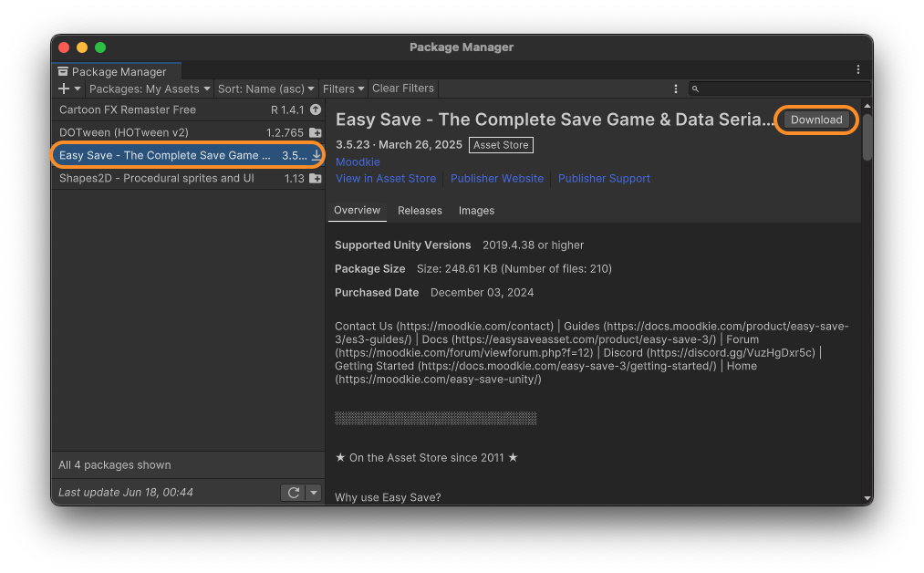
Task: Click the yellow minimize window button
Action: pyautogui.click(x=82, y=47)
